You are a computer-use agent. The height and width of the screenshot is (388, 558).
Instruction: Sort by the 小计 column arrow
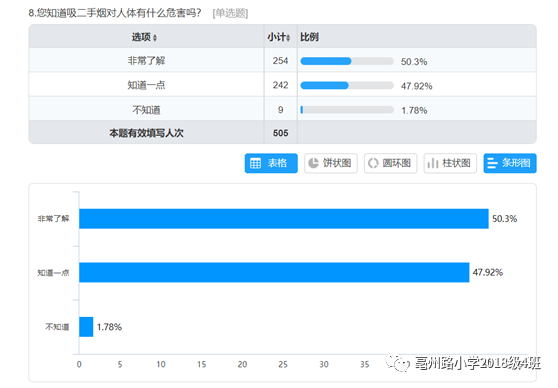click(x=288, y=38)
